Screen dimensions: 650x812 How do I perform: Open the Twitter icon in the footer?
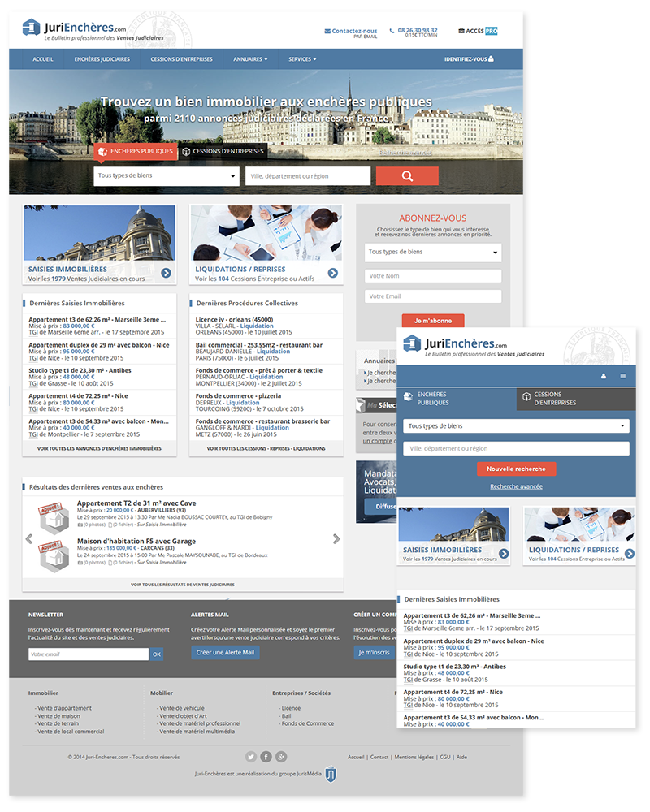click(x=251, y=757)
